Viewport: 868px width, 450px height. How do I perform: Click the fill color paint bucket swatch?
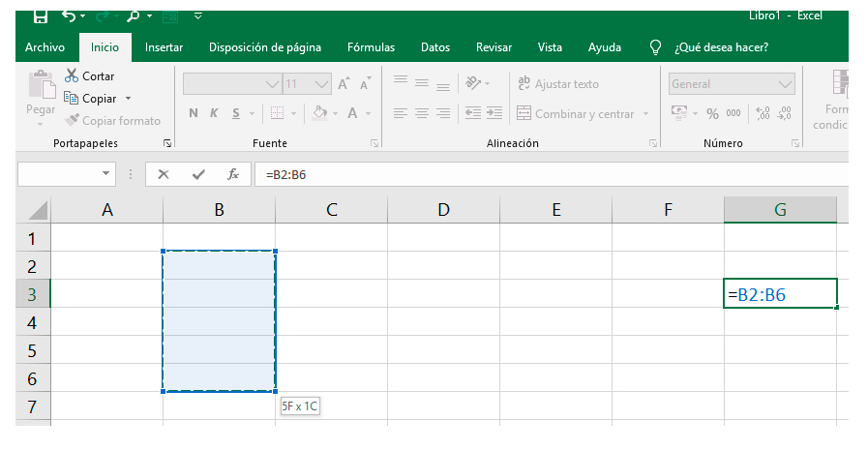319,113
